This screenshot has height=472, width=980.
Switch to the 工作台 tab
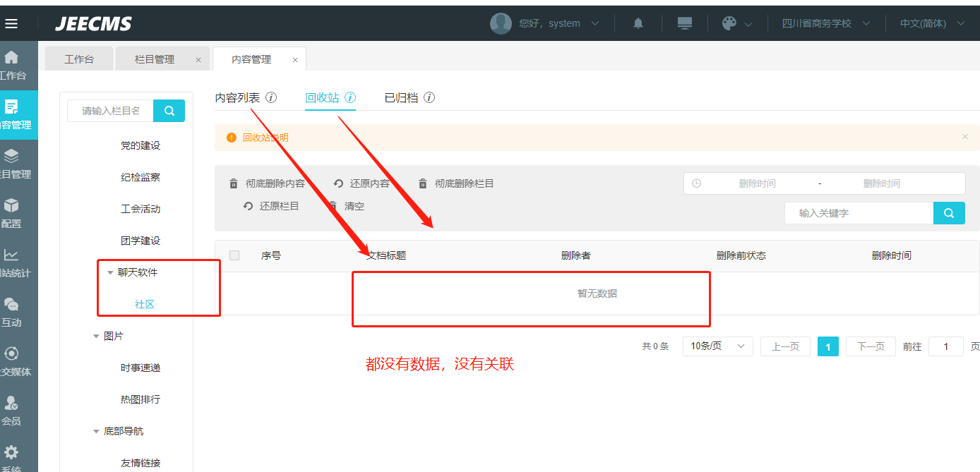click(79, 59)
